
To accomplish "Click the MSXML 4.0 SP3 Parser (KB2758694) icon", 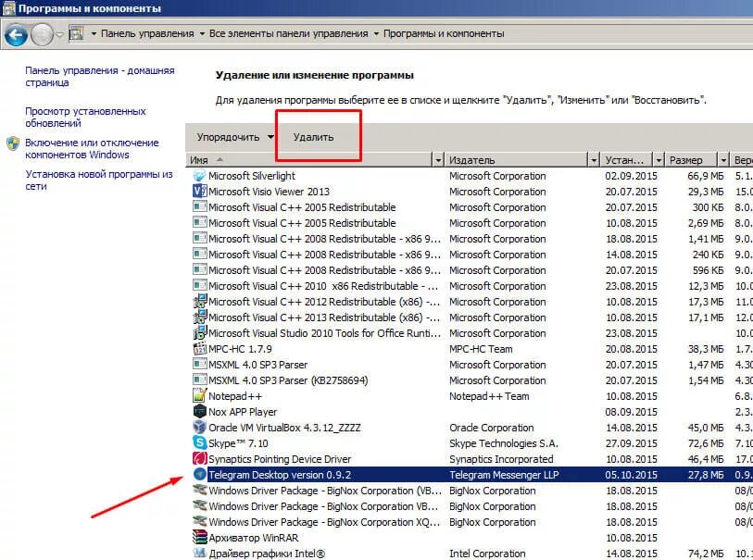I will [x=199, y=380].
